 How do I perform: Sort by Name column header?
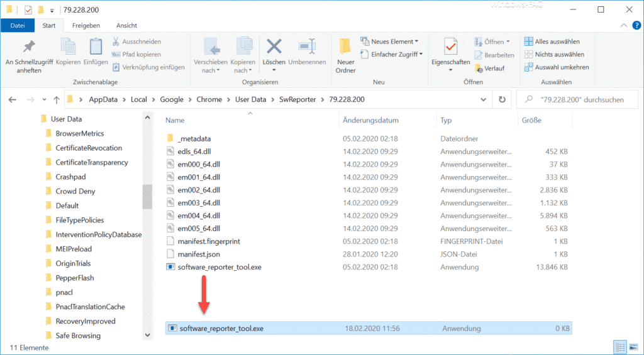175,120
